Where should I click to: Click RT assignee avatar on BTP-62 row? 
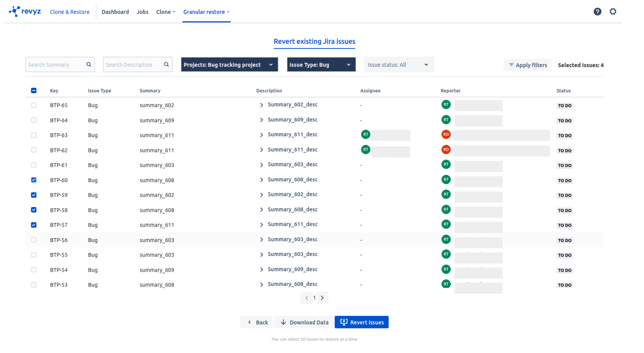(x=366, y=150)
